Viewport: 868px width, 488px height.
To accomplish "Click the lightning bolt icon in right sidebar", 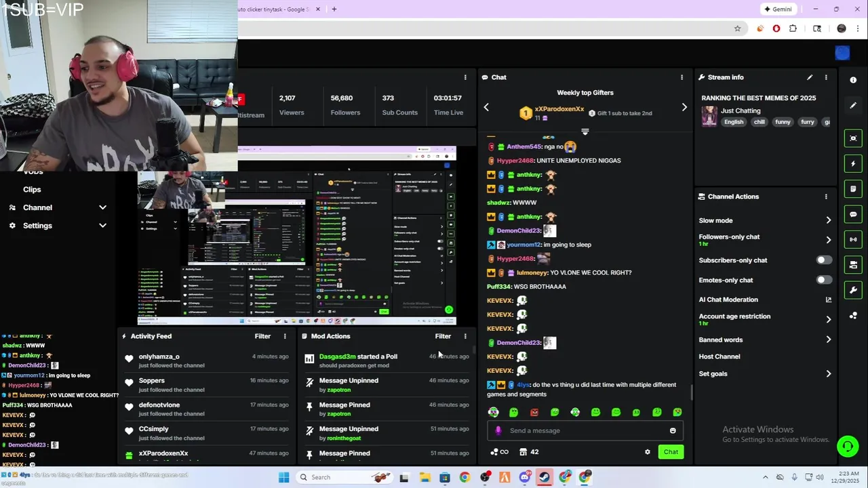I will coord(853,163).
